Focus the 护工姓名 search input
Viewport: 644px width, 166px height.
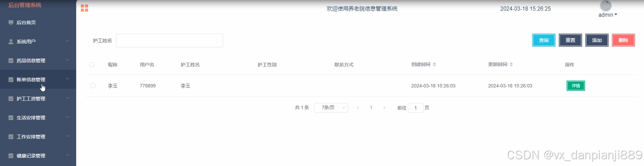(170, 40)
